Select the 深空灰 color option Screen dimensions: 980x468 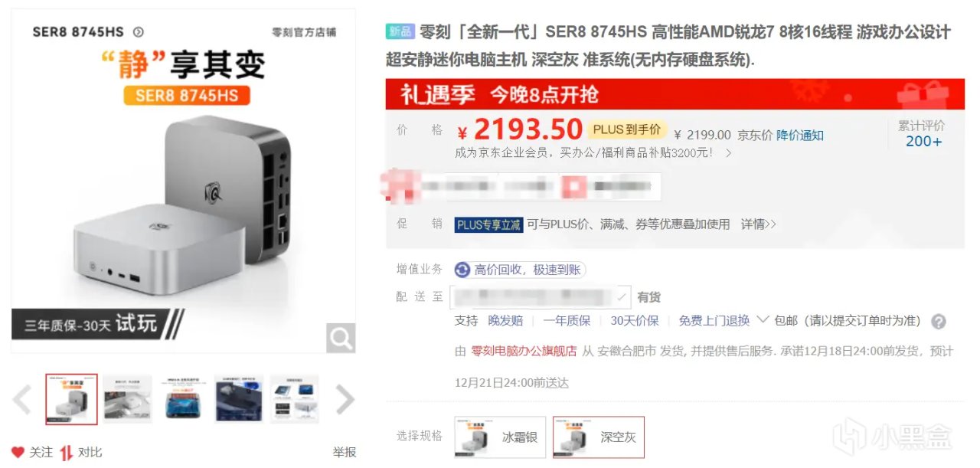tap(599, 437)
